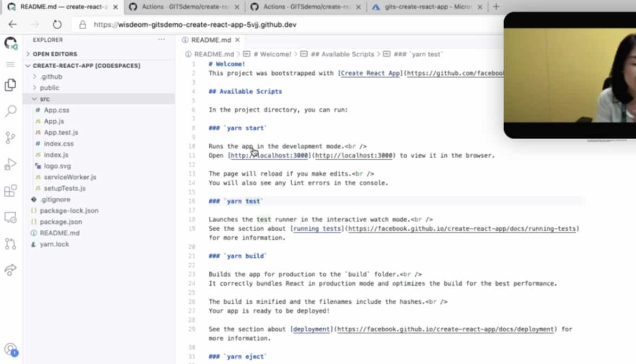Screen dimensions: 636x364
Task: Select the README.md editor tab
Action: click(x=210, y=40)
